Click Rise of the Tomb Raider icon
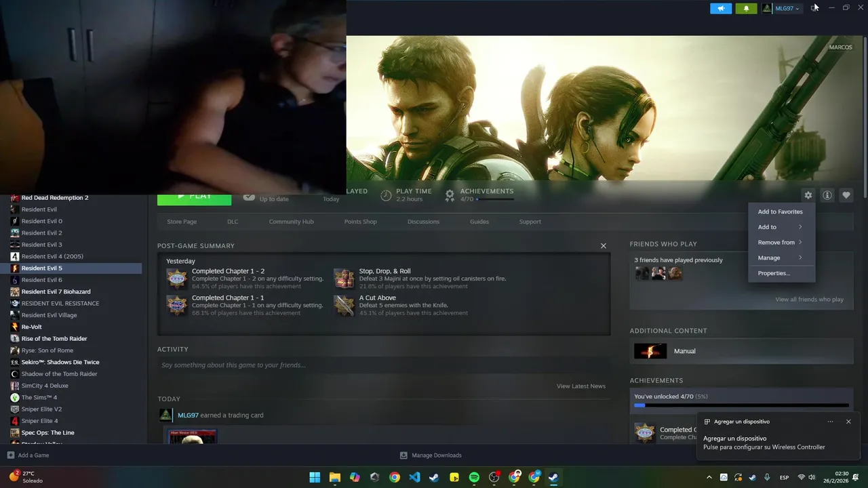Screen dimensions: 868x488 pos(15,339)
